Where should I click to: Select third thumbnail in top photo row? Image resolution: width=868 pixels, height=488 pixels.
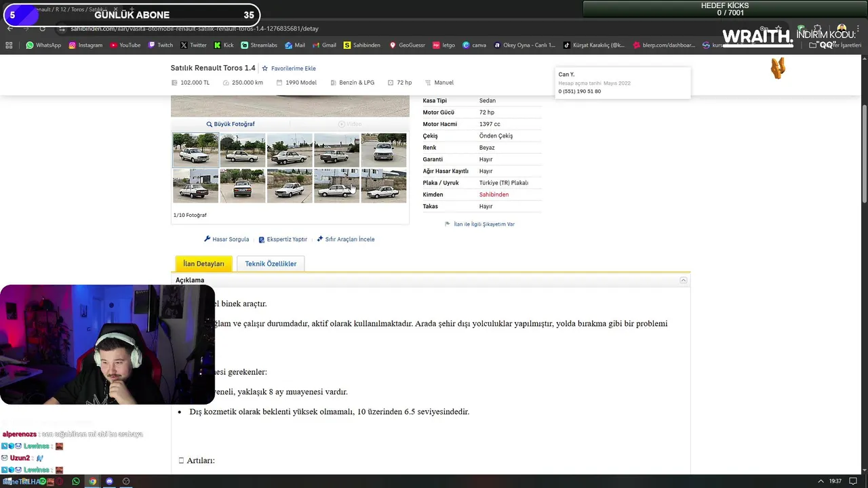click(290, 150)
